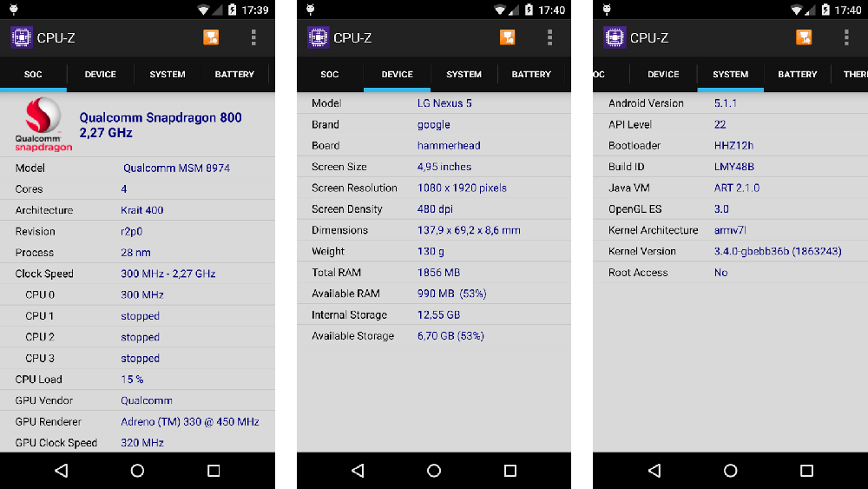
Task: Open the overflow menu in middle screen
Action: coord(549,37)
